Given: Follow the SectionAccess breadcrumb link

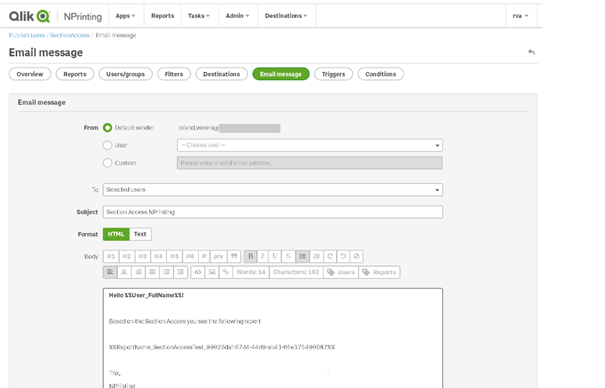Looking at the screenshot, I should 69,35.
